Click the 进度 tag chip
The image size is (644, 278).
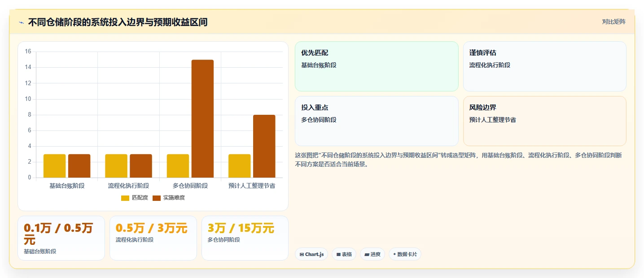coord(372,254)
